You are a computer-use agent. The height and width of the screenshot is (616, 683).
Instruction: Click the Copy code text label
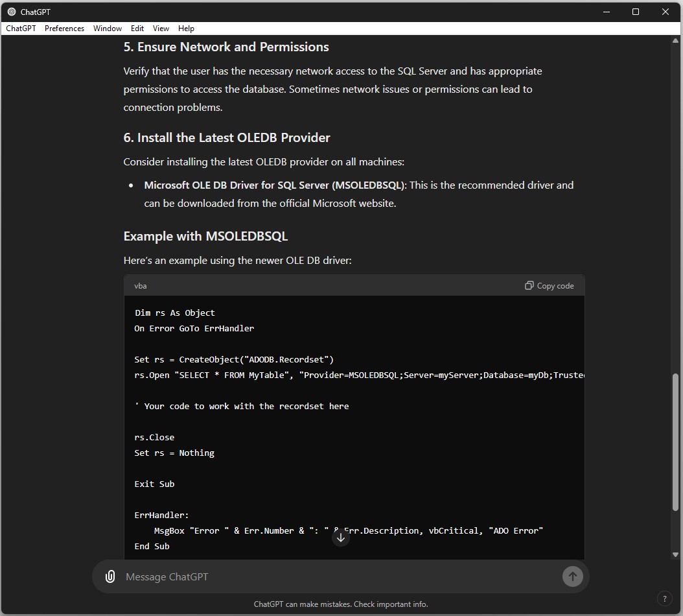pos(555,286)
